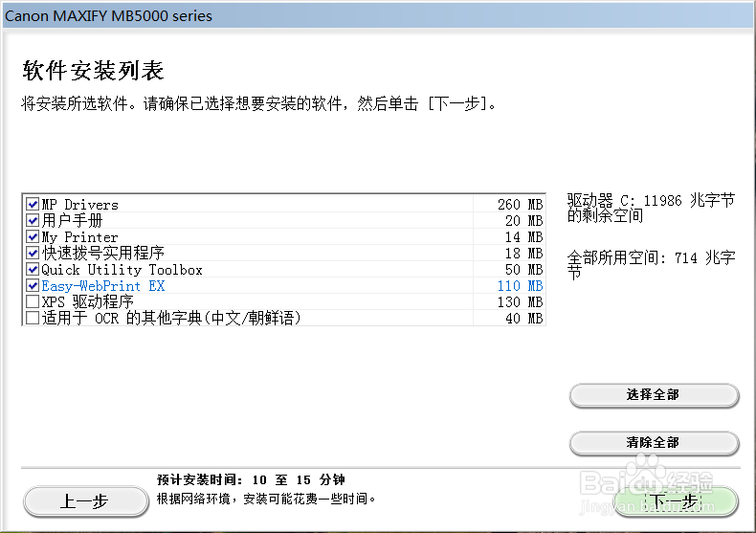Screen dimensions: 756x533
Task: Select the Quick Utility Toolbox label
Action: (x=122, y=270)
